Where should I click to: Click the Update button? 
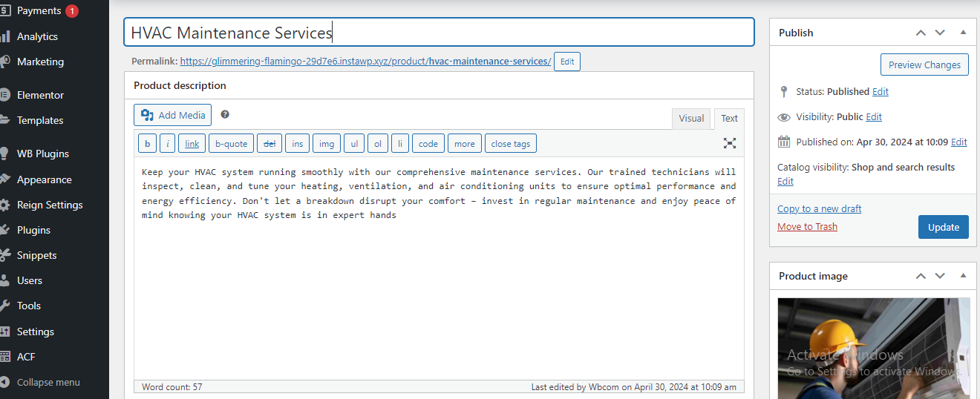coord(943,227)
